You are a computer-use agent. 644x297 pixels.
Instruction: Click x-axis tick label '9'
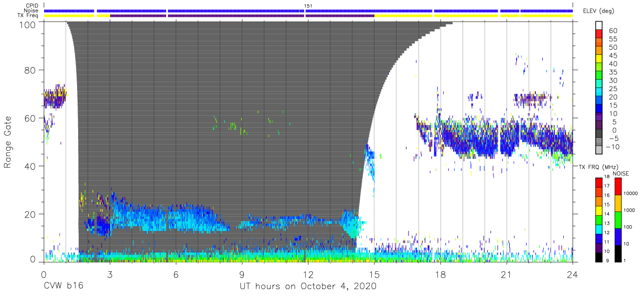pyautogui.click(x=242, y=274)
